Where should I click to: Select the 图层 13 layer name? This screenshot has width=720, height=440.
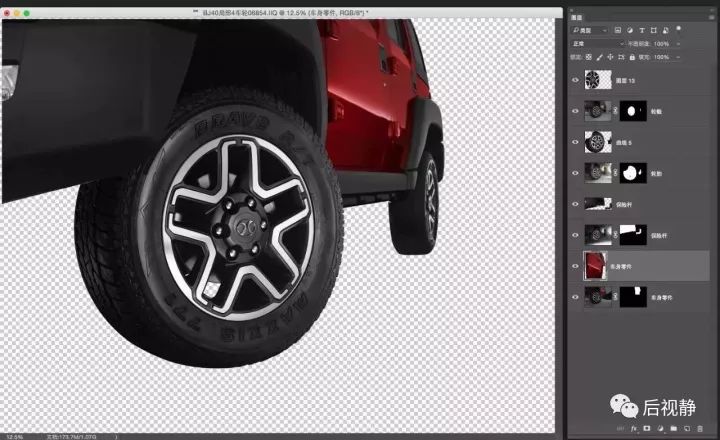coord(625,80)
